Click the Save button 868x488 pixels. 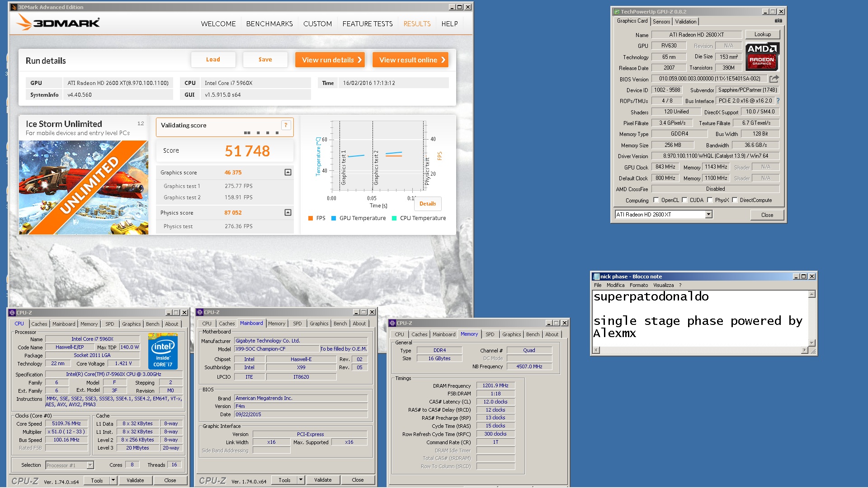click(265, 60)
